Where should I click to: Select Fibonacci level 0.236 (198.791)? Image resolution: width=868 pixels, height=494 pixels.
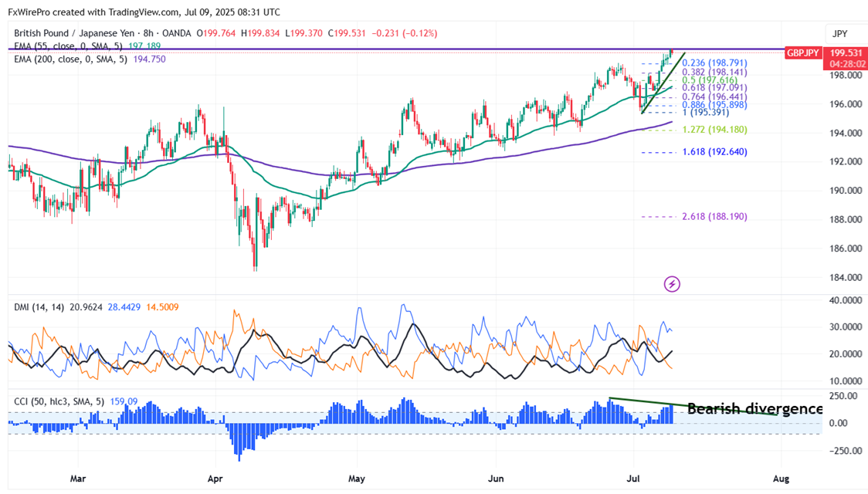point(714,63)
